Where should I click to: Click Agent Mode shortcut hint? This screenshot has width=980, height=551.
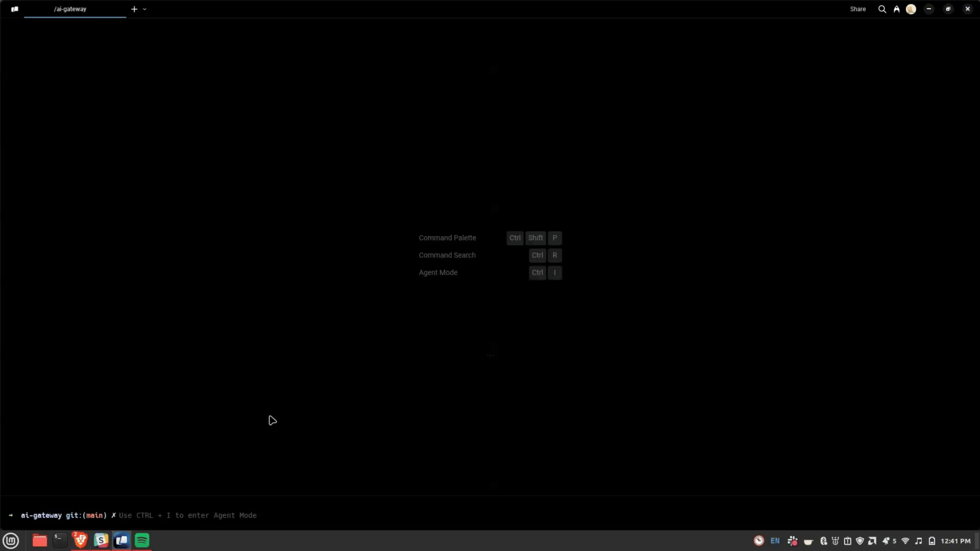click(438, 272)
